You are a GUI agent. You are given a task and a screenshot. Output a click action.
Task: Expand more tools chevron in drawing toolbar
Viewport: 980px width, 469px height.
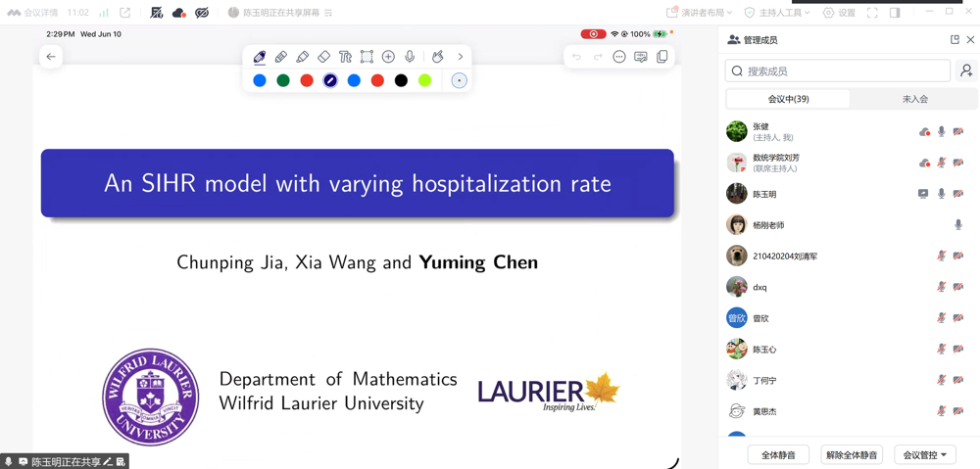[461, 57]
